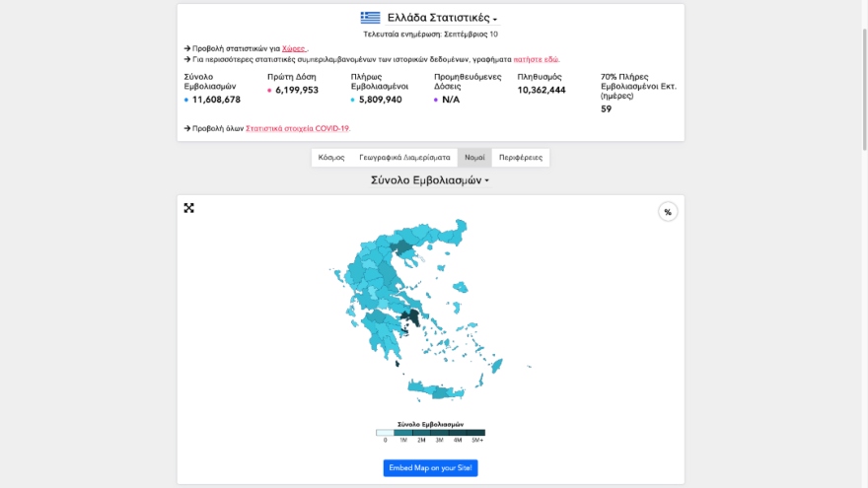This screenshot has width=868, height=488.
Task: Click the darkest Attica region on map
Action: [x=415, y=317]
